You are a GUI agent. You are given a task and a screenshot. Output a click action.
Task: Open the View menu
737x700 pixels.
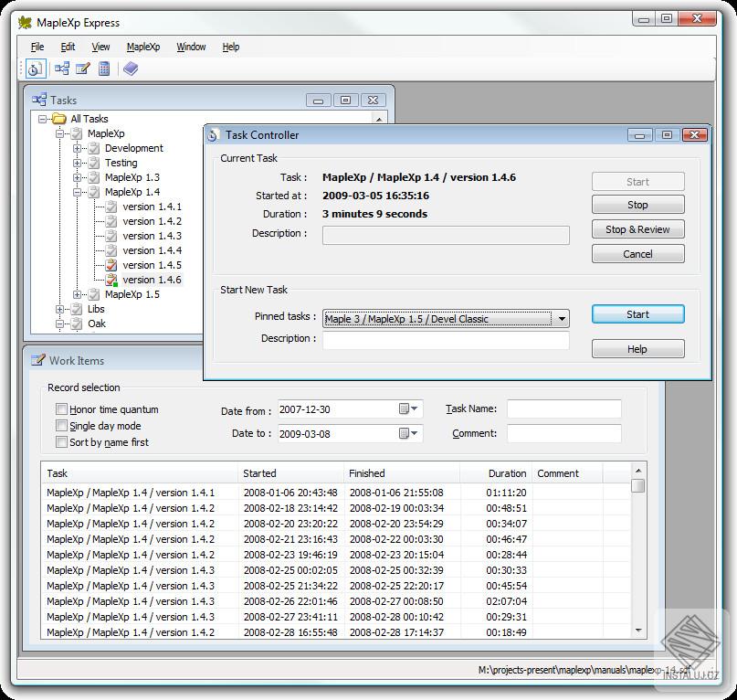pyautogui.click(x=100, y=47)
